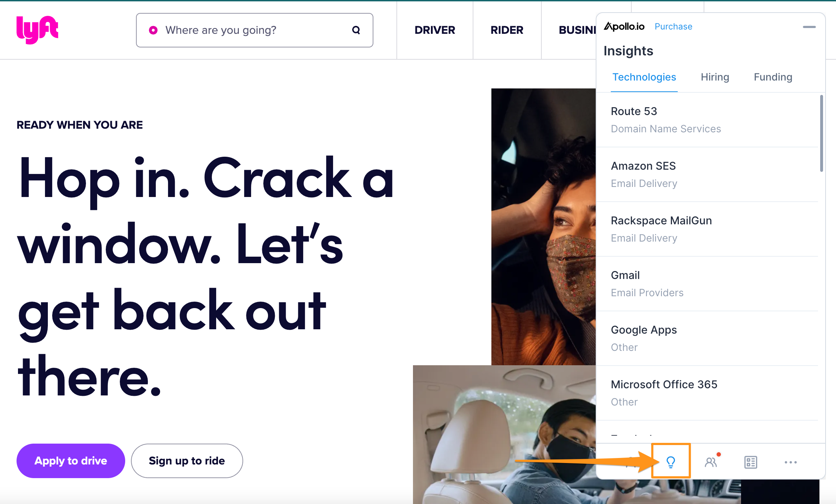Switch to the Funding tab
The height and width of the screenshot is (504, 836).
[x=773, y=77]
